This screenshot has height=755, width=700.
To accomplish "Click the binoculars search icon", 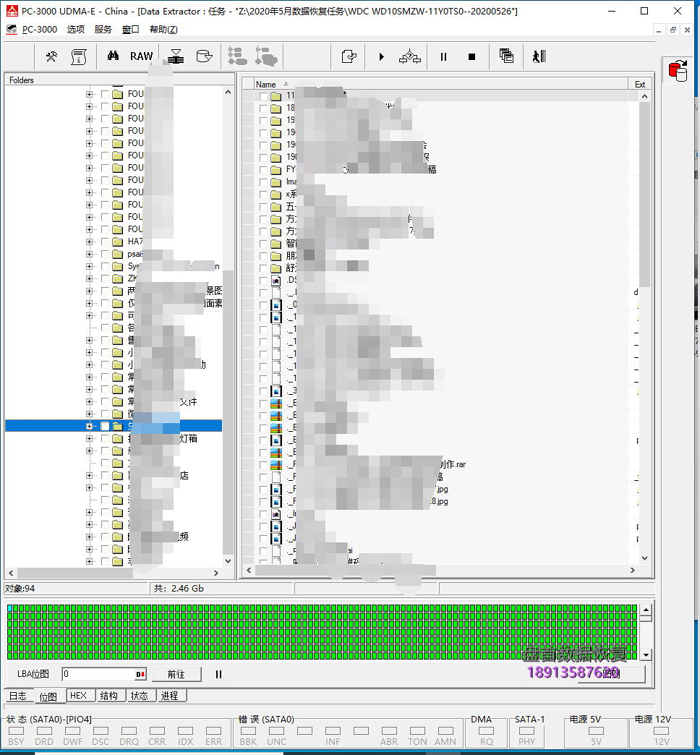I will point(113,56).
